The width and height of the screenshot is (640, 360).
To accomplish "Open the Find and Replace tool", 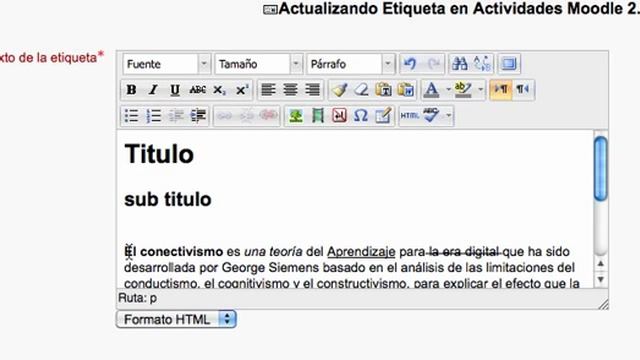I will (482, 64).
